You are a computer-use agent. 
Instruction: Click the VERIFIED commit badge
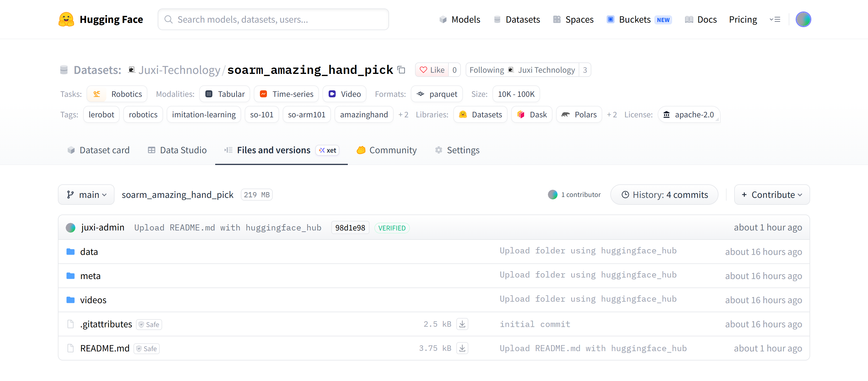[x=392, y=228]
